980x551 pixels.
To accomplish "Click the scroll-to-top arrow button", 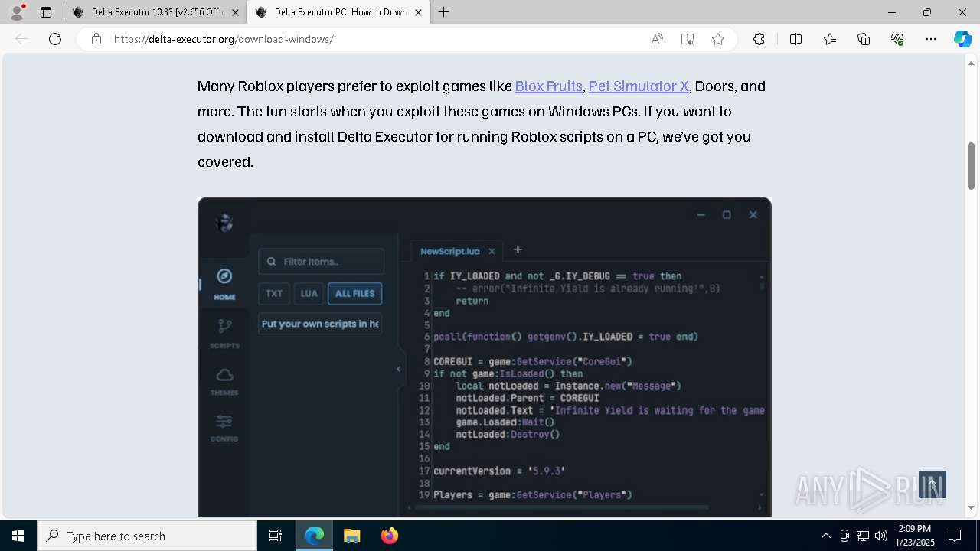I will [x=933, y=484].
